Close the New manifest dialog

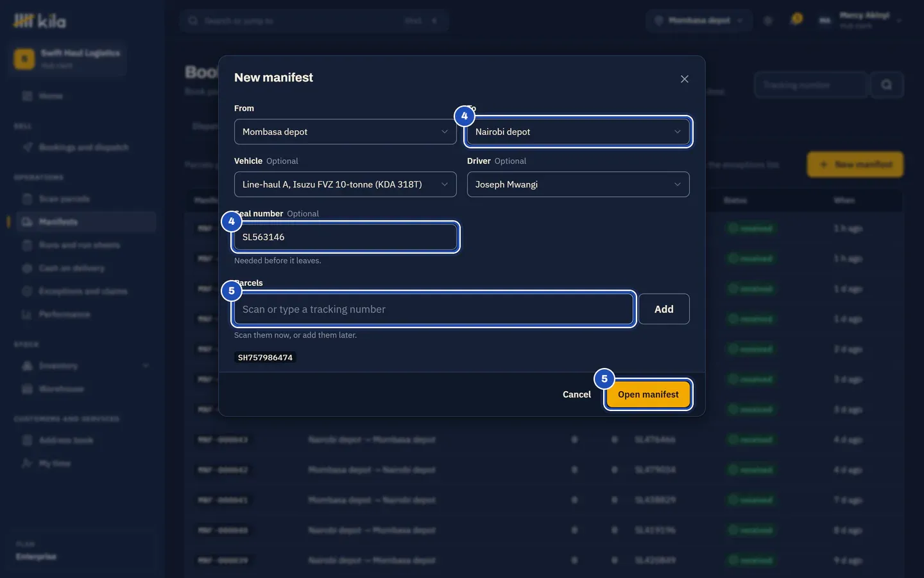point(685,79)
